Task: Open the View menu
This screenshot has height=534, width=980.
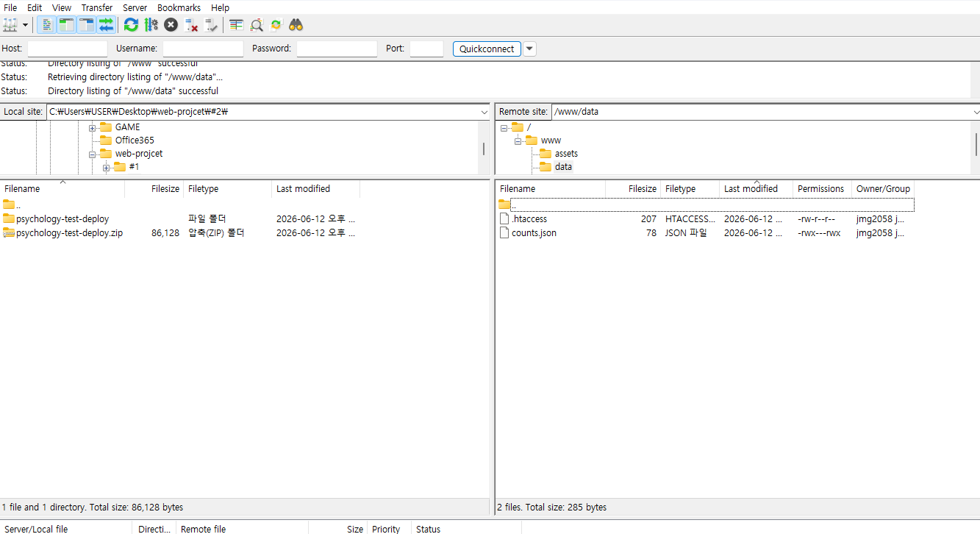Action: 62,7
